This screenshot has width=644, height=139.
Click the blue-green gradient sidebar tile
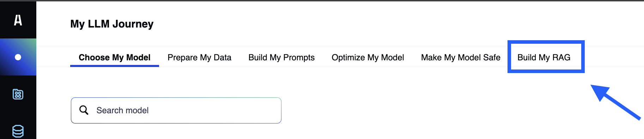(18, 57)
